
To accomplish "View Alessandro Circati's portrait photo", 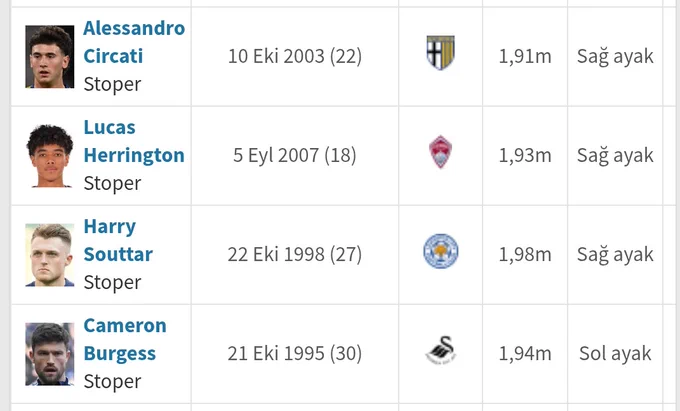I will [49, 57].
